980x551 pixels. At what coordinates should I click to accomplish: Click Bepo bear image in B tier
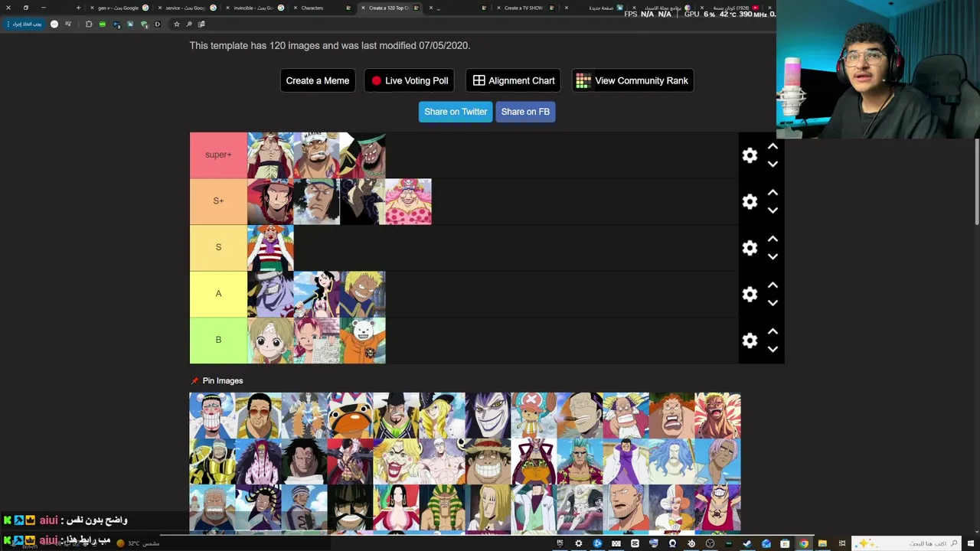coord(363,341)
